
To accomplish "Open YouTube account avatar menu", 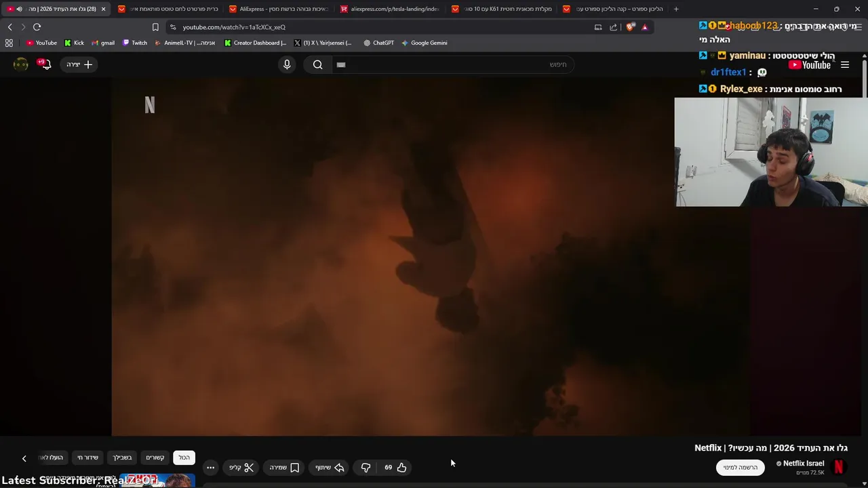I will tap(21, 64).
